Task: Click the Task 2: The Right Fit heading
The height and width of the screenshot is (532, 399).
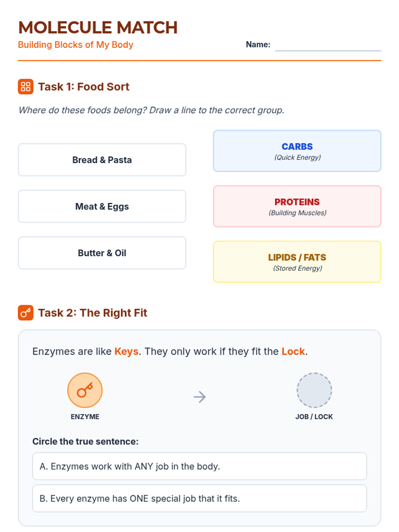Action: 92,313
